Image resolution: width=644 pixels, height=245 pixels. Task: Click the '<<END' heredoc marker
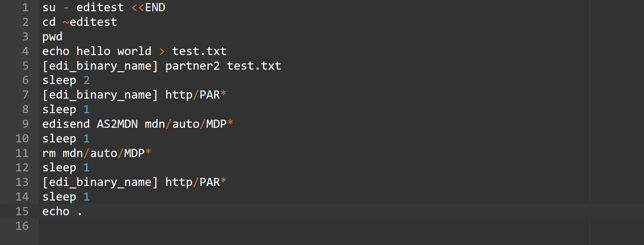148,7
